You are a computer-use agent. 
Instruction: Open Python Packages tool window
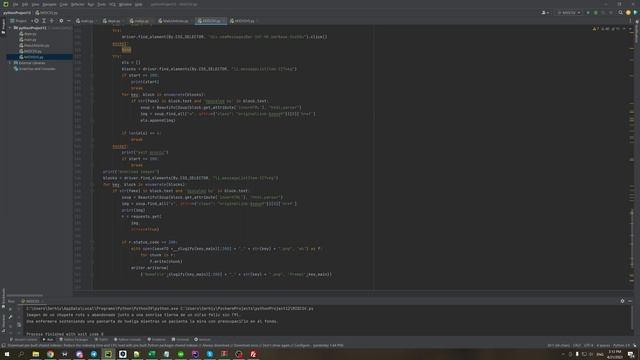pyautogui.click(x=74, y=340)
